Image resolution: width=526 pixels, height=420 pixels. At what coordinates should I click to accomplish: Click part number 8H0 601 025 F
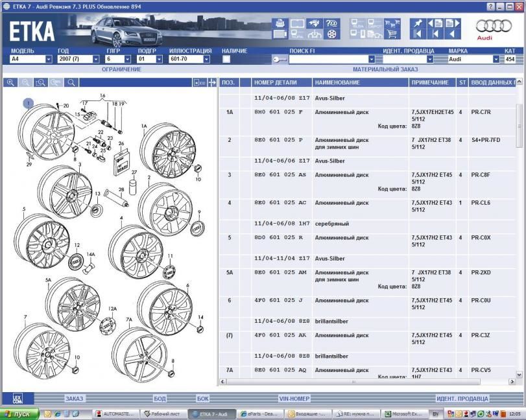278,112
